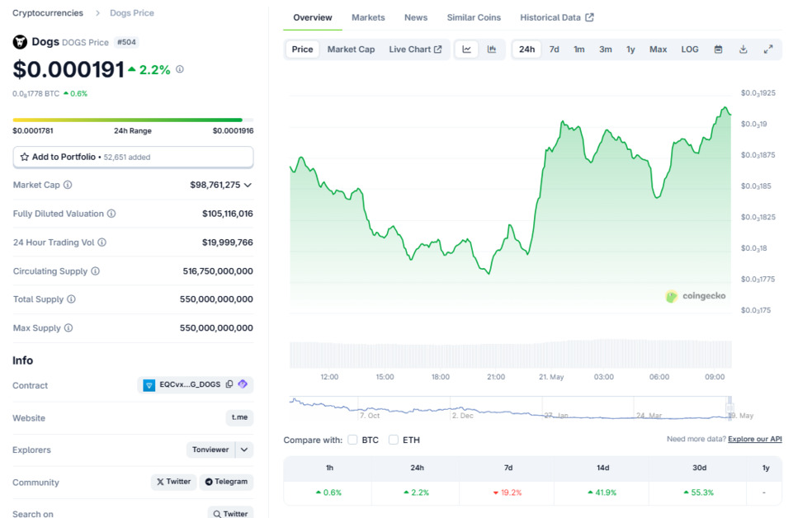Expand the Market Cap chevron

click(248, 185)
